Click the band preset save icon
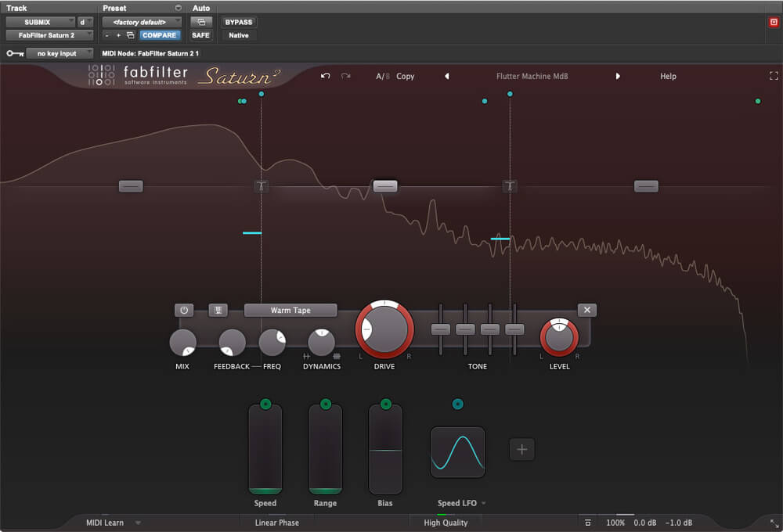 [x=218, y=311]
